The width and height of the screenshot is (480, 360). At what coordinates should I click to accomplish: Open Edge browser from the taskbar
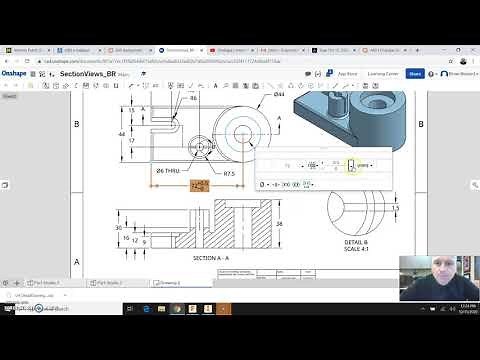point(146,309)
